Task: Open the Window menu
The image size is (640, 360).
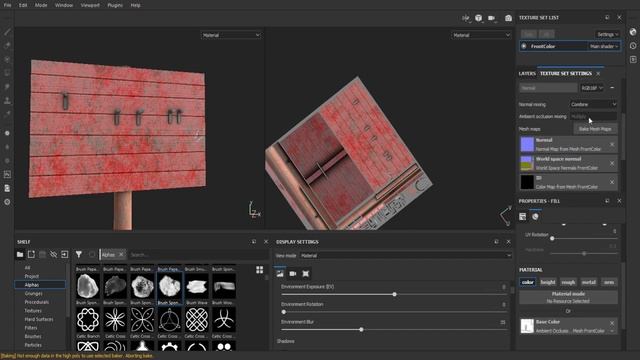Action: click(64, 5)
